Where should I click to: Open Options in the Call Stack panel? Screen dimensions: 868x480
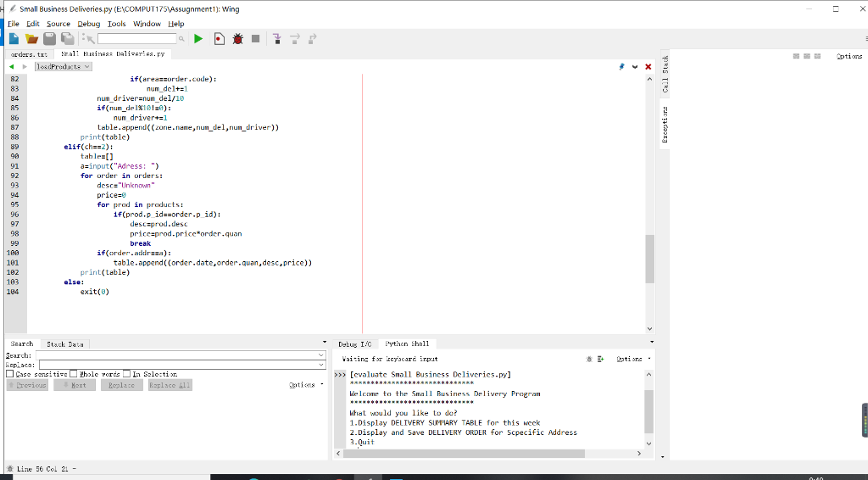[x=849, y=56]
